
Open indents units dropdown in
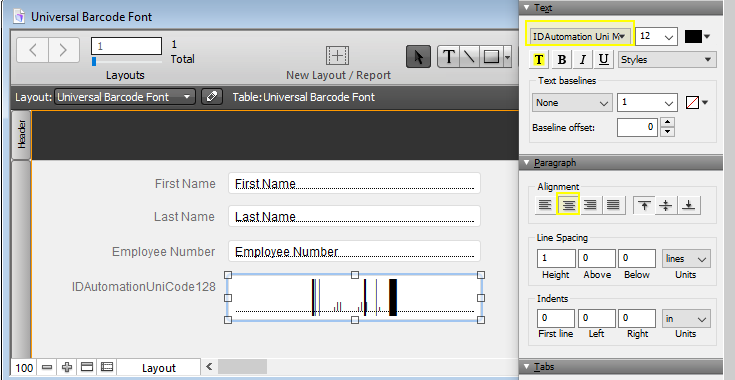tap(686, 318)
